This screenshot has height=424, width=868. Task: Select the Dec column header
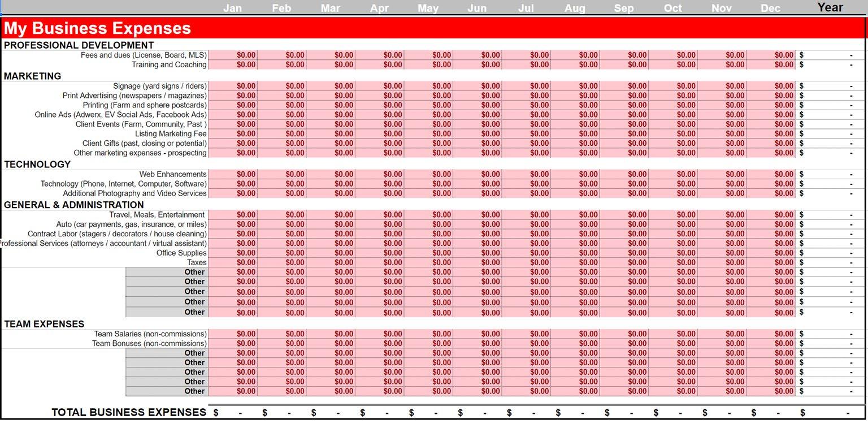coord(771,8)
